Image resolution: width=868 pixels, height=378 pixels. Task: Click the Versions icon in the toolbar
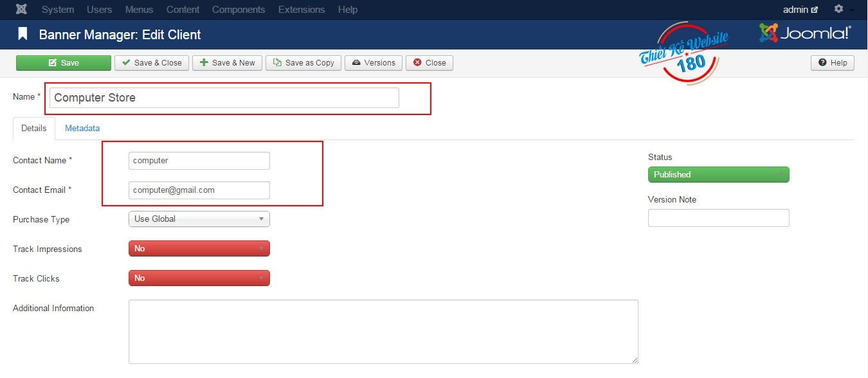tap(354, 62)
